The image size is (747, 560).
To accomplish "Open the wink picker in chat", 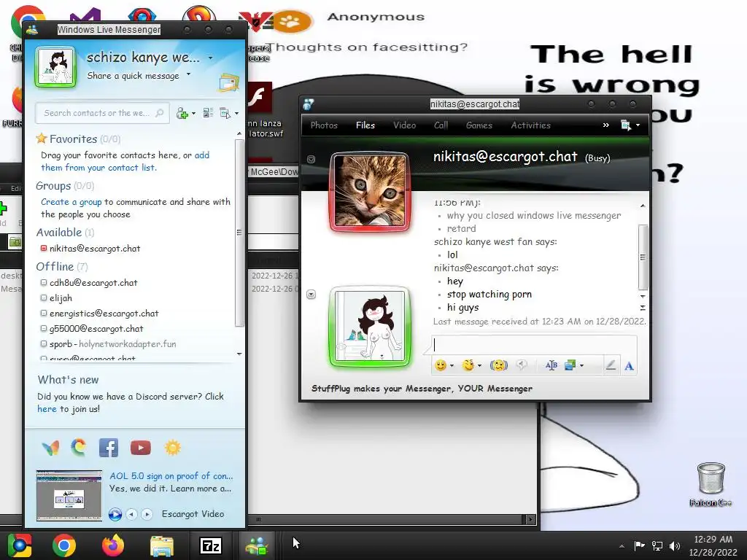I will 468,365.
